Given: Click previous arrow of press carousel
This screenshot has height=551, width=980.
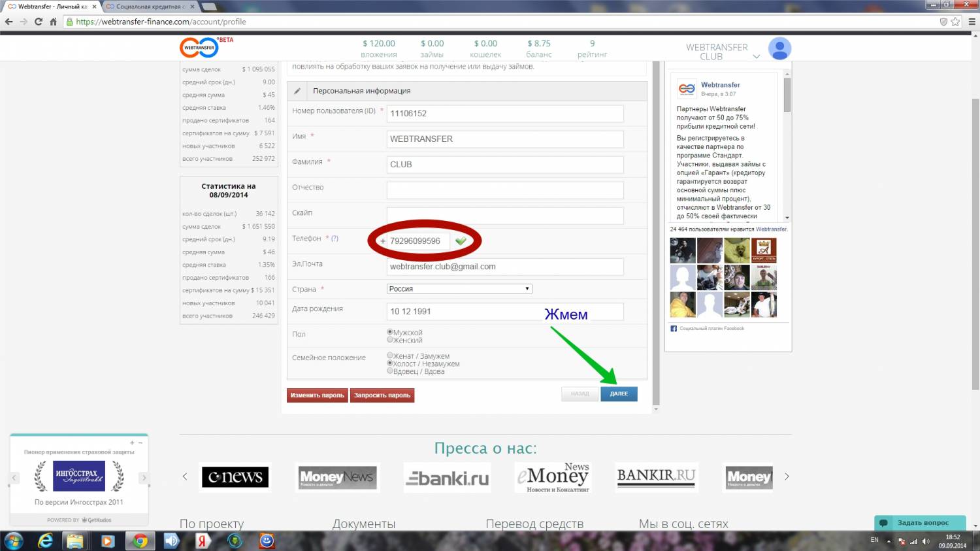Looking at the screenshot, I should (x=185, y=476).
